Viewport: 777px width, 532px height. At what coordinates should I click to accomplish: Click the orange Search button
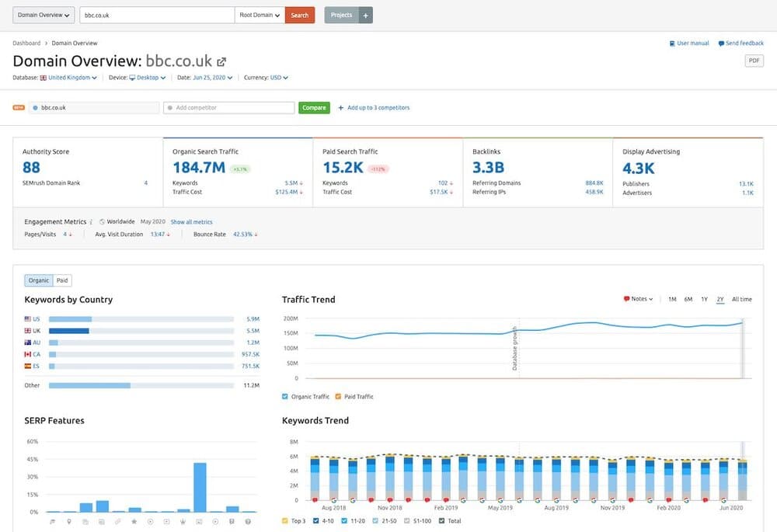pos(300,16)
